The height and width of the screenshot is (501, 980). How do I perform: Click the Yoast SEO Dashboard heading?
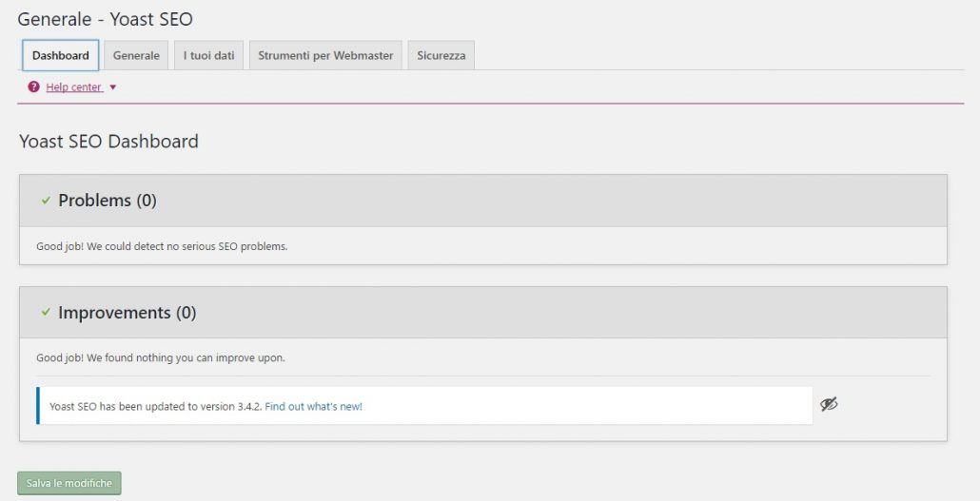click(108, 142)
